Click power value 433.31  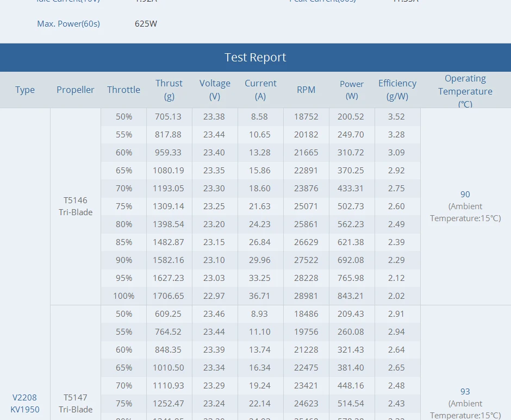[x=351, y=189]
